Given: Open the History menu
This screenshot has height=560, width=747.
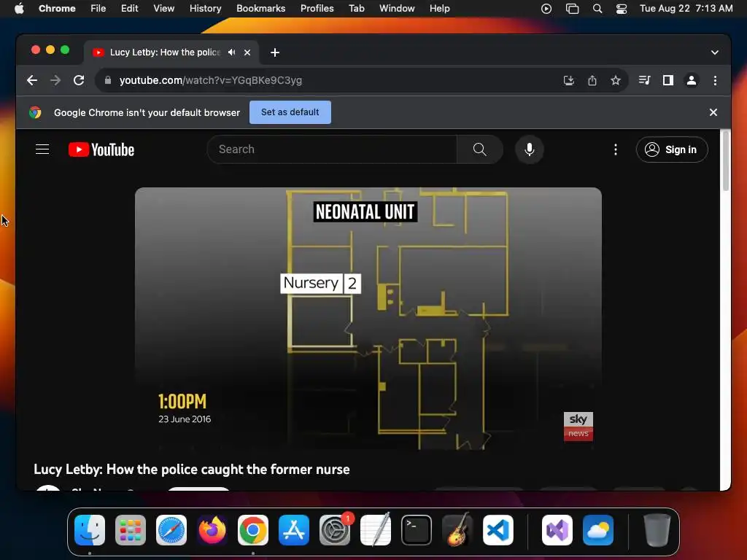Looking at the screenshot, I should tap(205, 9).
